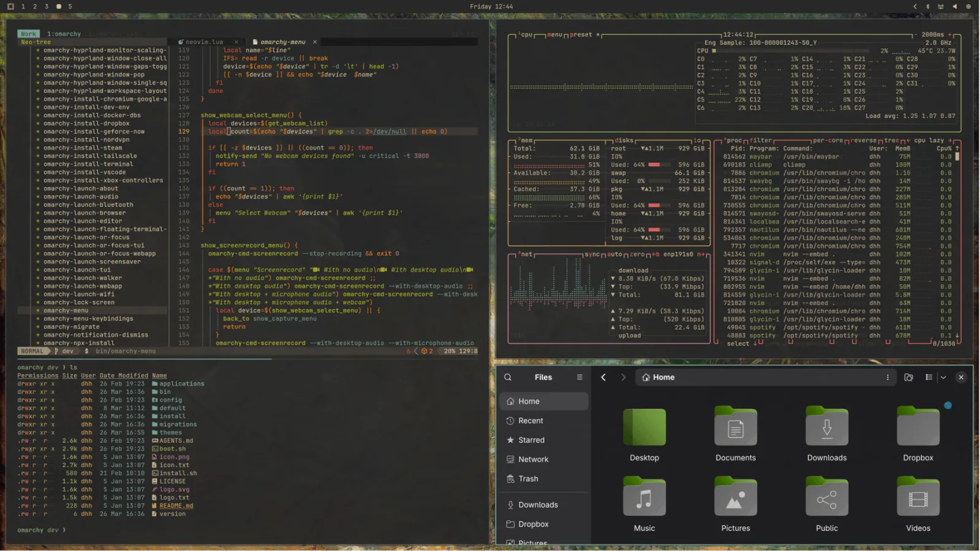Viewport: 980px width, 551px height.
Task: Switch Files to list view
Action: tap(929, 377)
